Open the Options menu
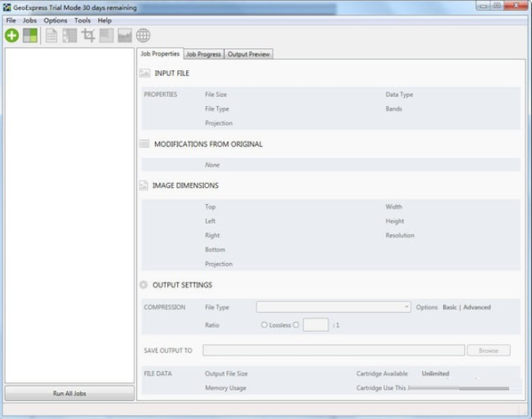532x419 pixels. pyautogui.click(x=55, y=20)
